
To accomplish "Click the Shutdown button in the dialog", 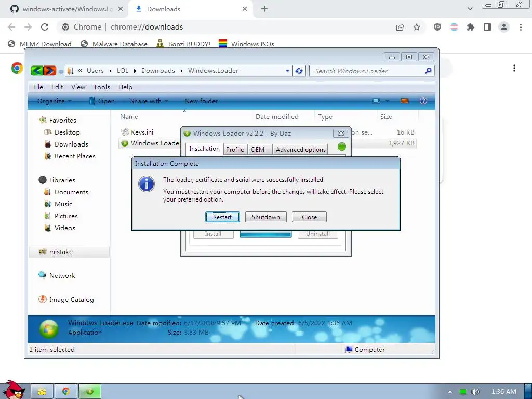I will click(x=265, y=217).
